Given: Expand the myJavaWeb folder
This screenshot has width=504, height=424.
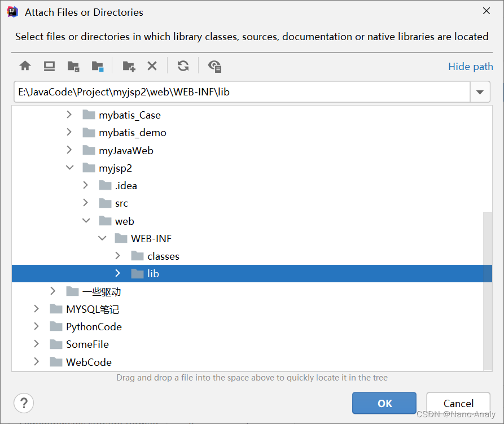Looking at the screenshot, I should point(69,150).
